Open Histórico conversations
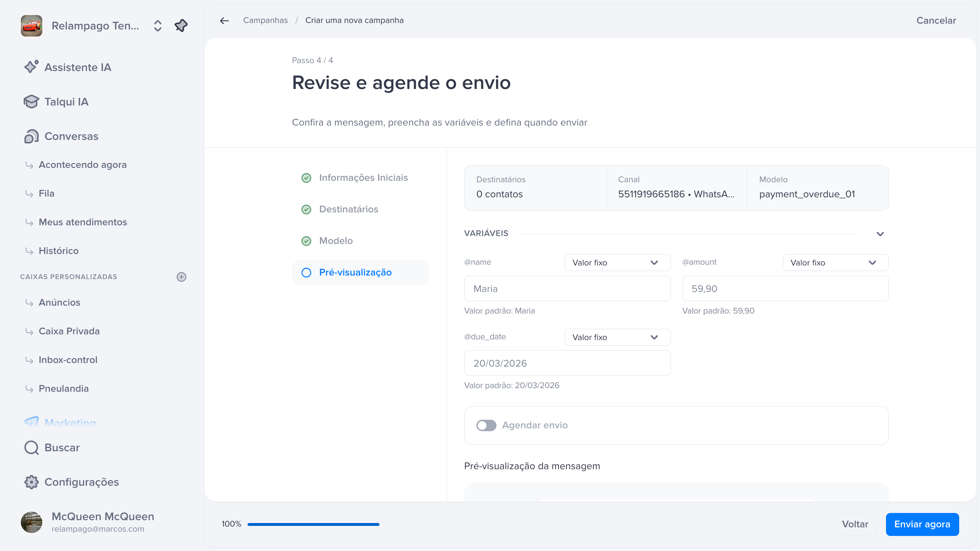The image size is (980, 551). 58,251
